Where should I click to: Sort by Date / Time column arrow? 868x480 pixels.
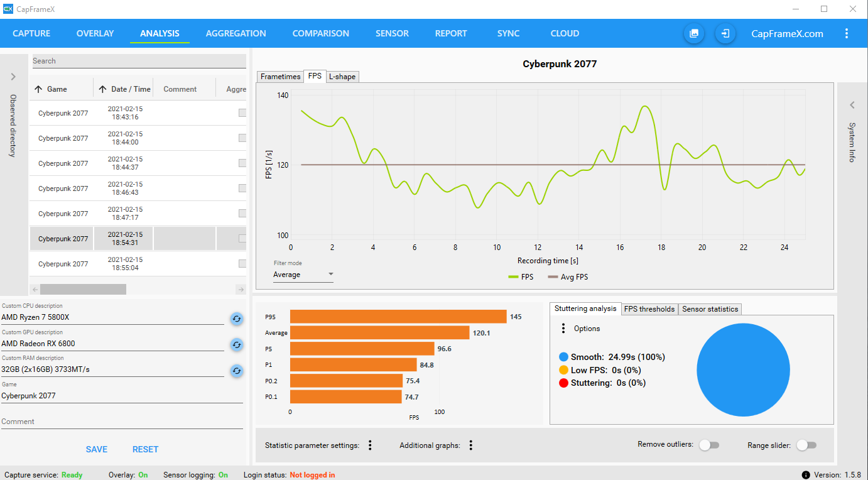pos(102,89)
